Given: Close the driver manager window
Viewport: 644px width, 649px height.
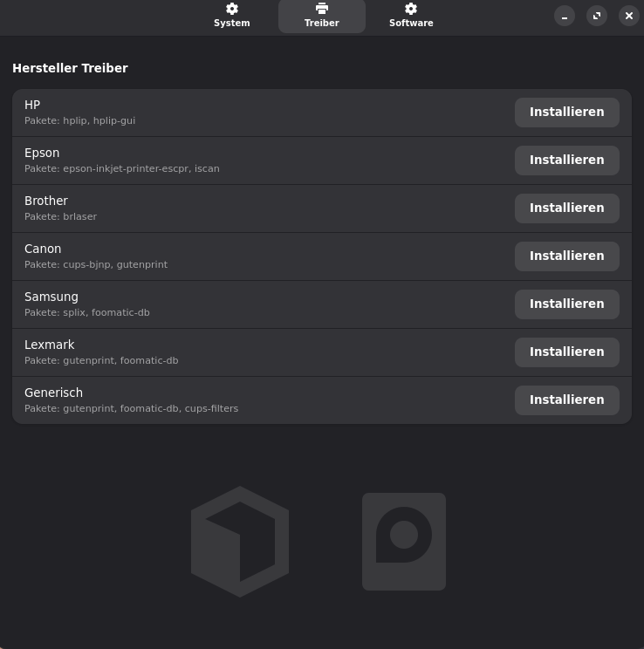Looking at the screenshot, I should (x=629, y=16).
